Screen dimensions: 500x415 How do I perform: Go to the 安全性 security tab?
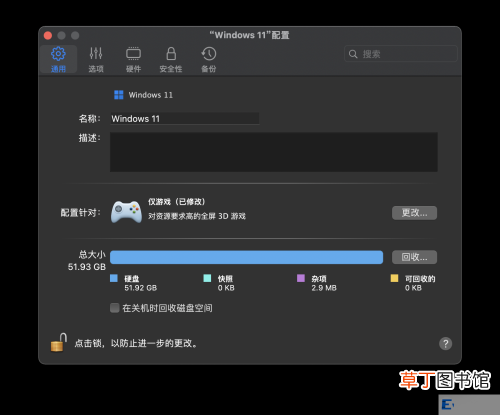click(171, 59)
